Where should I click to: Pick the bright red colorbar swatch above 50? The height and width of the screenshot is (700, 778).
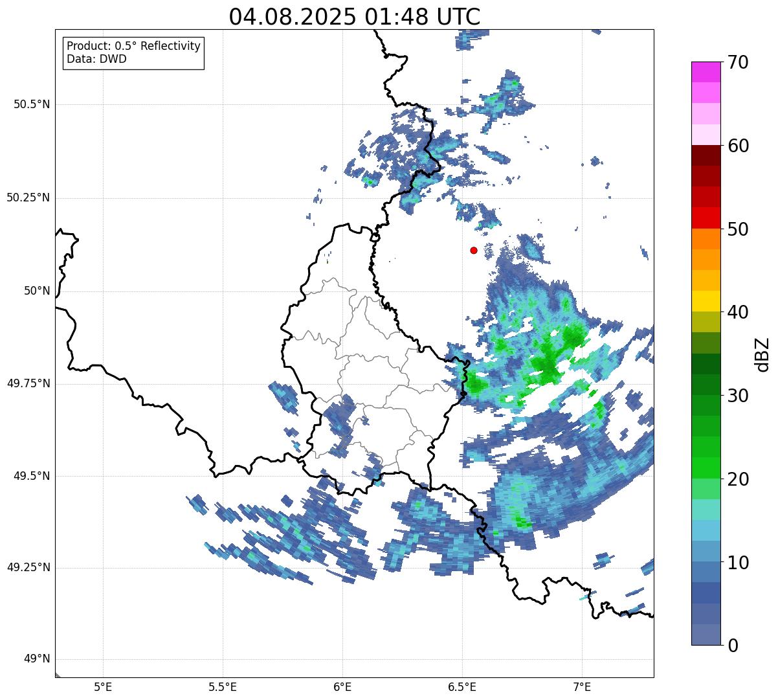pyautogui.click(x=705, y=218)
